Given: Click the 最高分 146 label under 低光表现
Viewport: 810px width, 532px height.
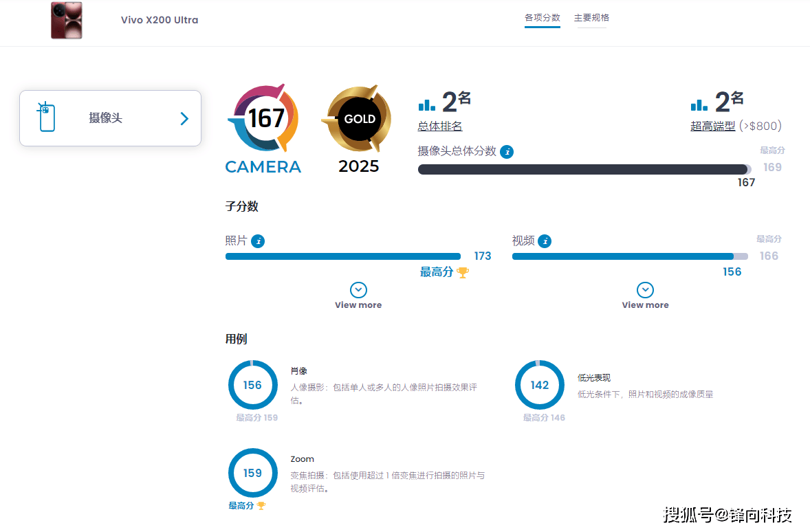Looking at the screenshot, I should 544,418.
